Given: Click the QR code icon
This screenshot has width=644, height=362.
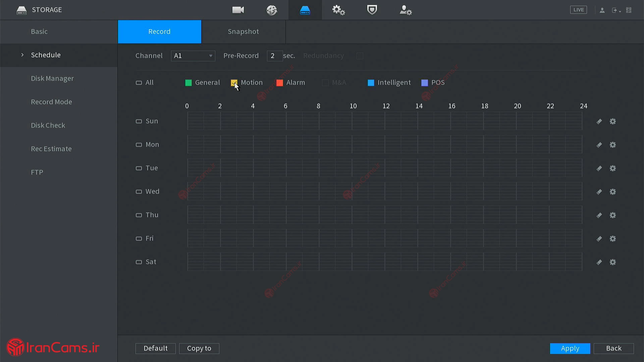Looking at the screenshot, I should tap(629, 10).
